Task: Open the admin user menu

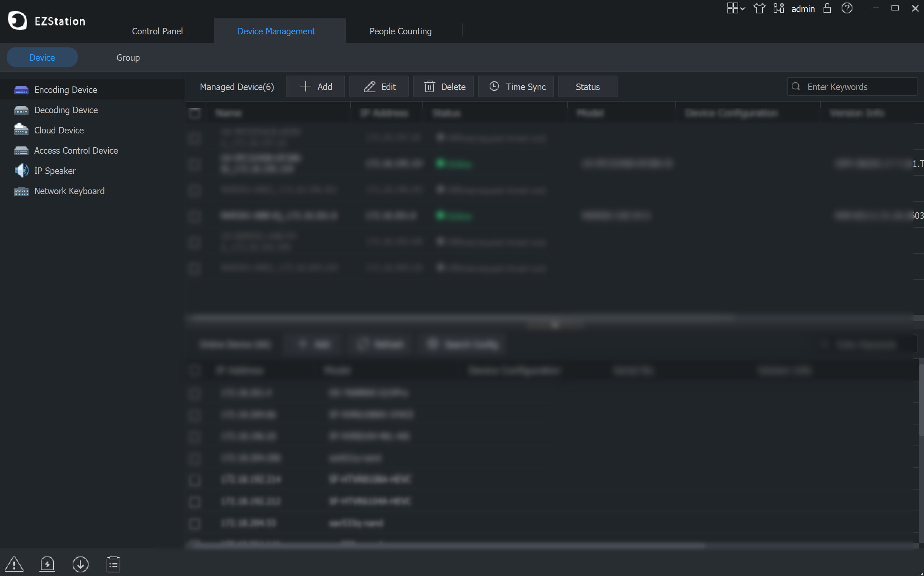Action: (803, 9)
